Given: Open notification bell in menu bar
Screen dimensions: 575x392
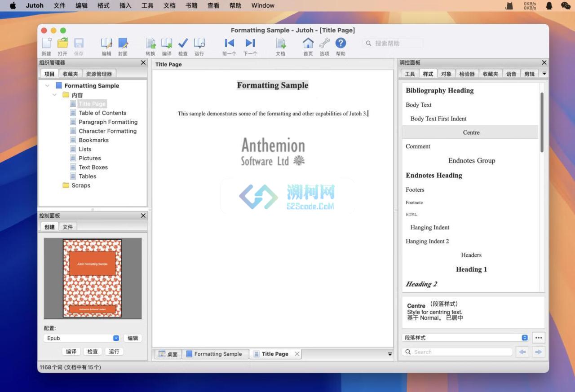Looking at the screenshot, I should 549,5.
